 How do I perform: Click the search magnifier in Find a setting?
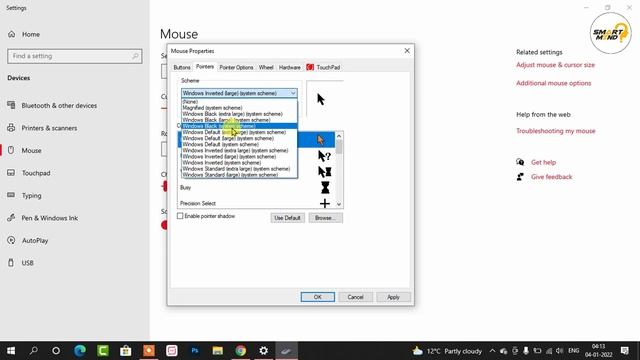pyautogui.click(x=135, y=56)
